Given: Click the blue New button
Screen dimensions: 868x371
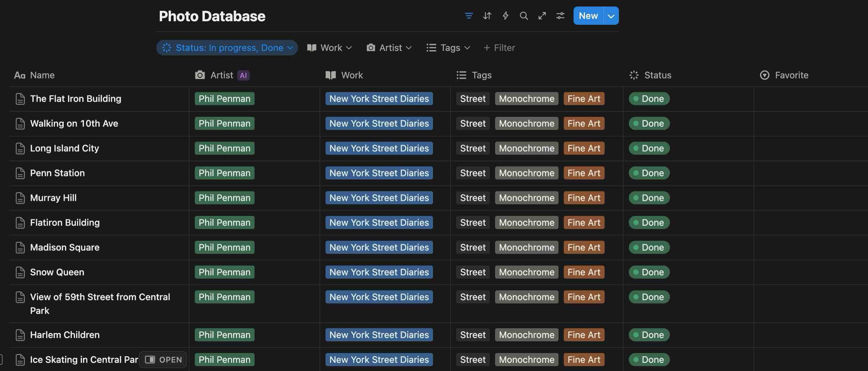Looking at the screenshot, I should (588, 16).
